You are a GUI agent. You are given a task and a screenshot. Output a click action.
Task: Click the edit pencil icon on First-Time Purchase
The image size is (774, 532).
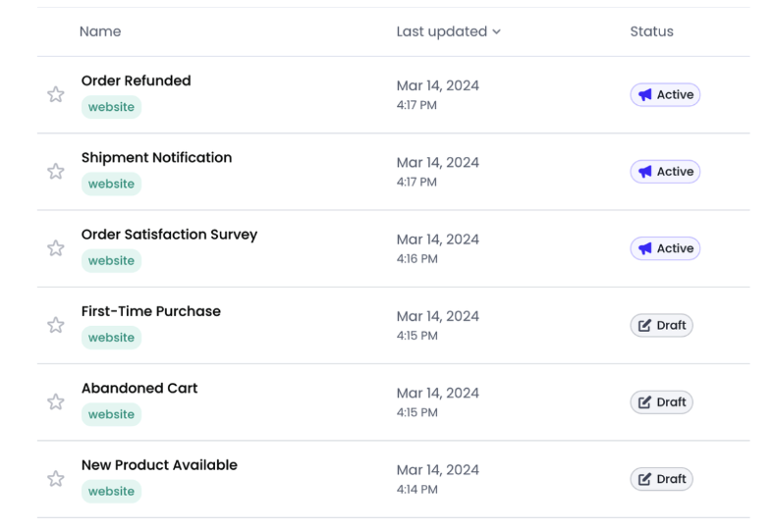click(644, 326)
